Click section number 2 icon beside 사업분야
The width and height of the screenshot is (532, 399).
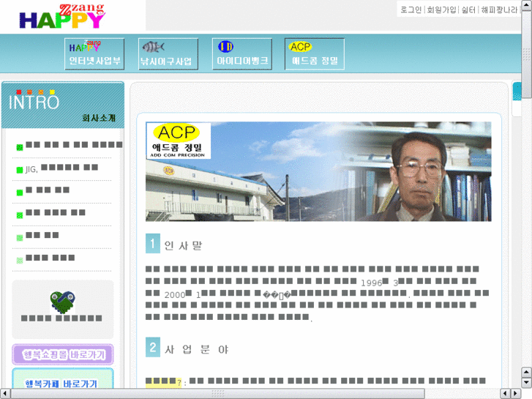tap(153, 347)
